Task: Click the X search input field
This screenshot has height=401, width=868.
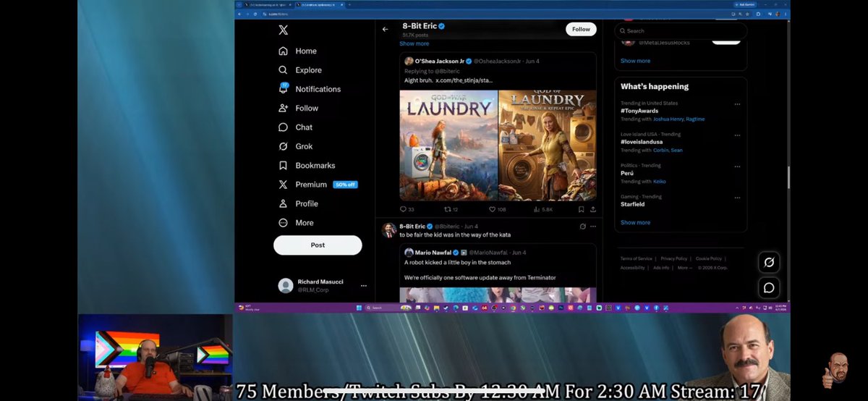Action: click(x=681, y=31)
